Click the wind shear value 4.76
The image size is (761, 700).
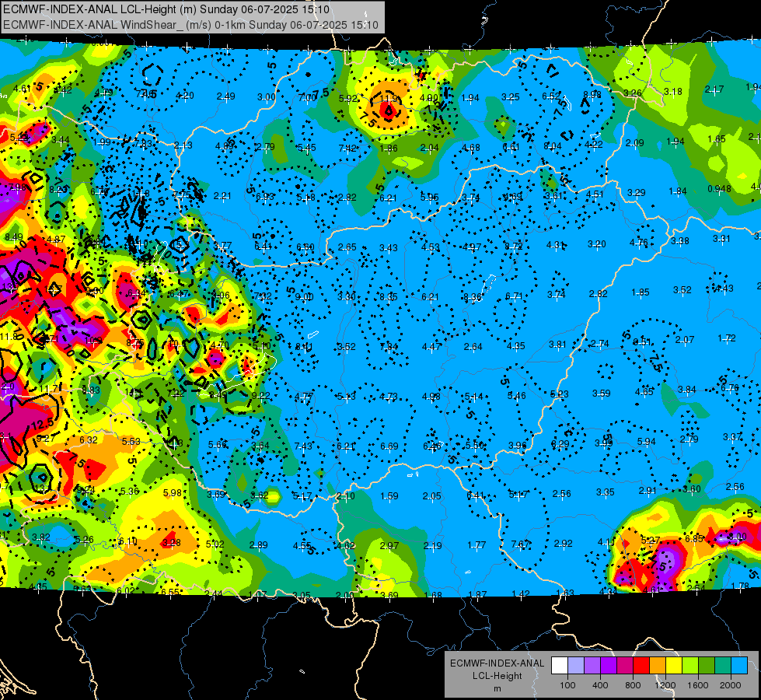point(639,243)
